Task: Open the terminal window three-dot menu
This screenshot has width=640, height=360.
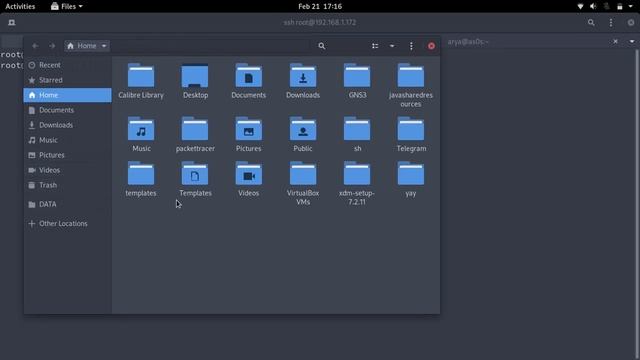Action: (611, 22)
